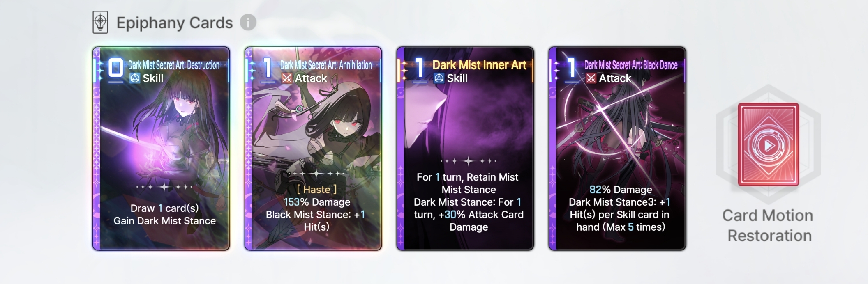Open the Dark Mist Inner Art card
The width and height of the screenshot is (868, 284).
pos(465,149)
